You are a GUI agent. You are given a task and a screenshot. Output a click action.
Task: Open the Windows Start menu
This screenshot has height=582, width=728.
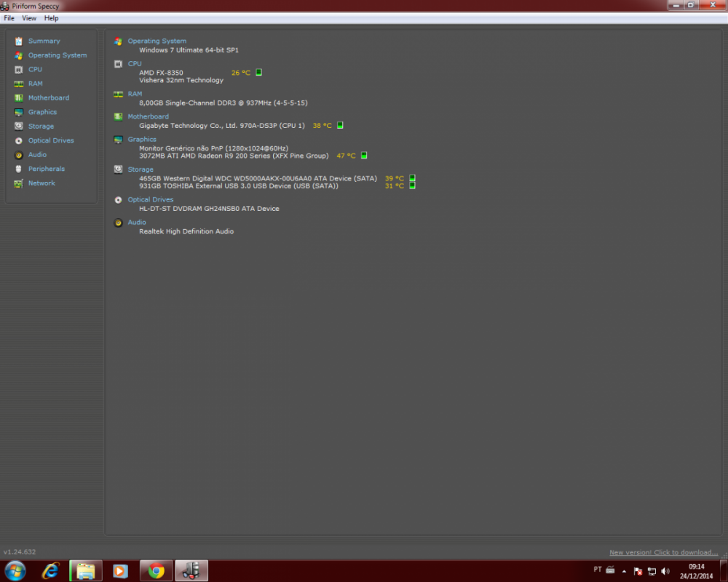15,570
